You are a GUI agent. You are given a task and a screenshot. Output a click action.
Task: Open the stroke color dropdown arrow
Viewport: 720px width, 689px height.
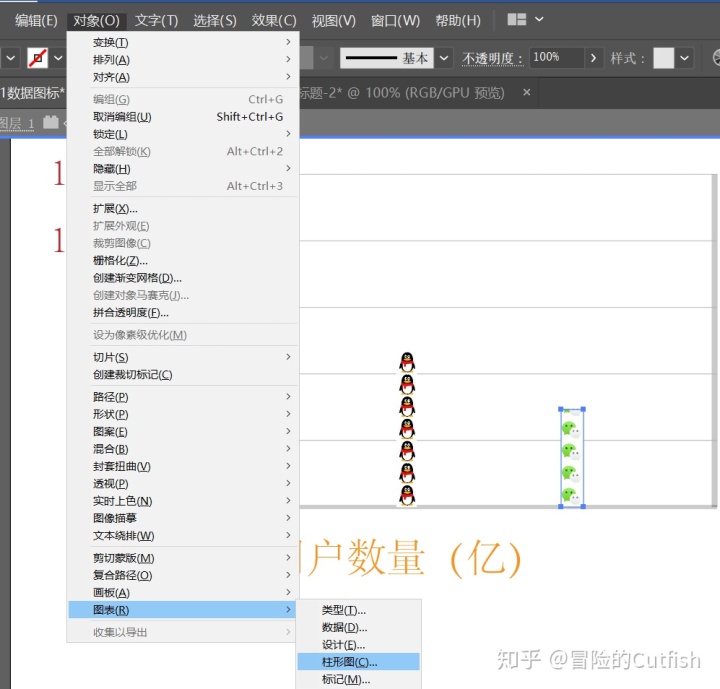(58, 58)
